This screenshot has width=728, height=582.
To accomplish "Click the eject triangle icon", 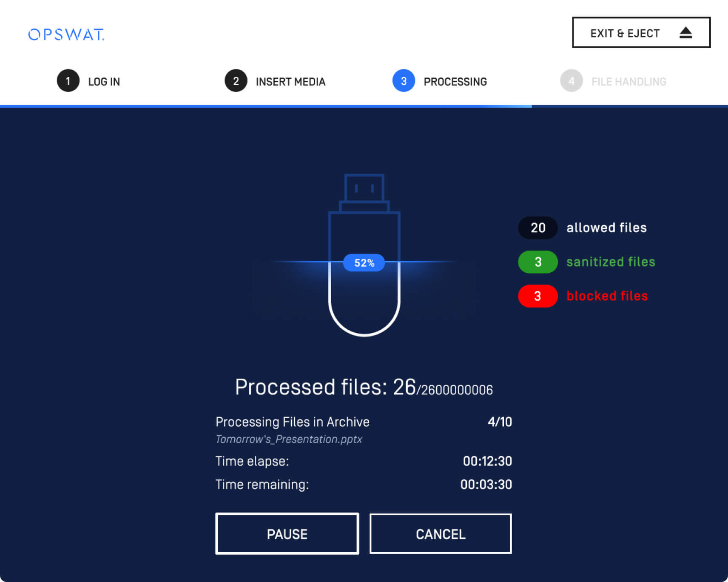I will (x=685, y=33).
